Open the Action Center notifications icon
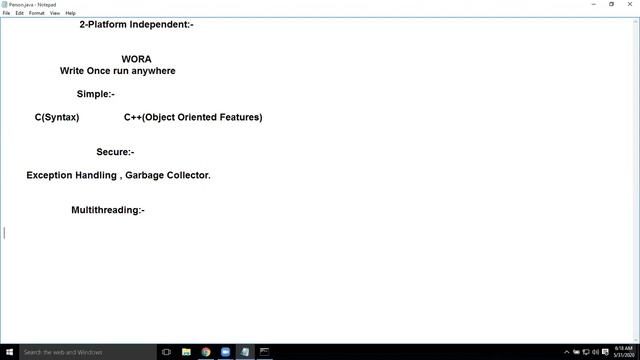Viewport: 640px width, 360px height. 605,352
